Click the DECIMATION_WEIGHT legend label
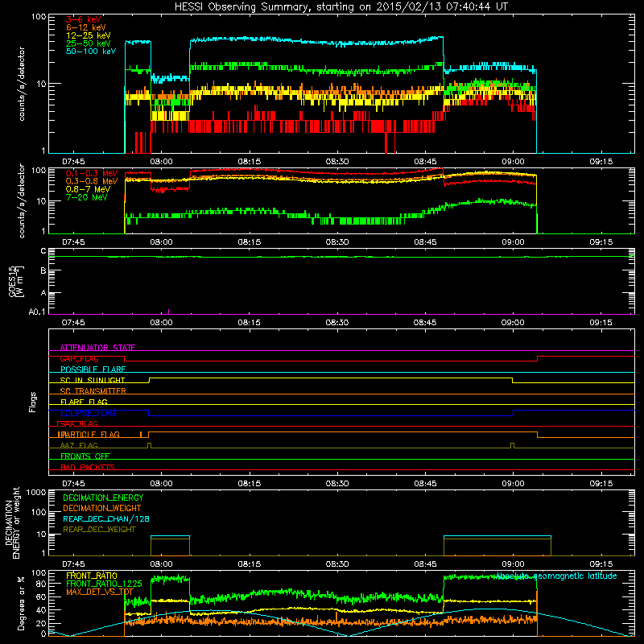 [102, 509]
